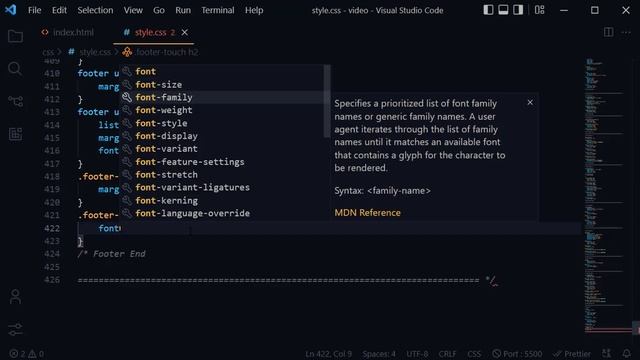Open the Help menu

click(x=254, y=10)
